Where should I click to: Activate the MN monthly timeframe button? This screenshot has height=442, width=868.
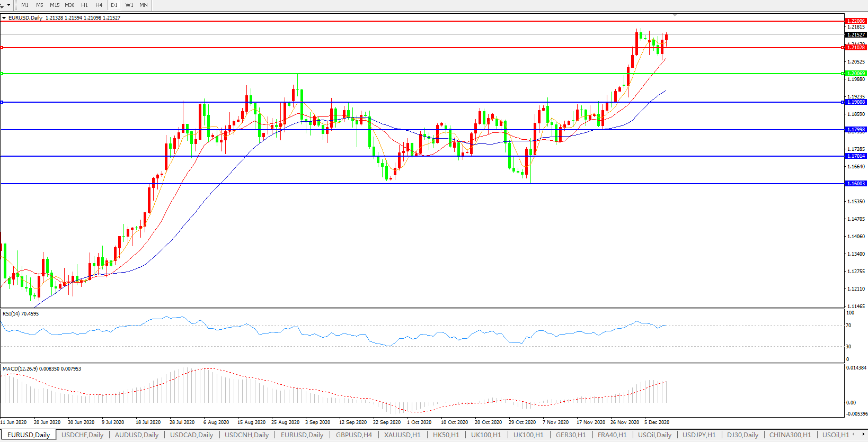[144, 5]
